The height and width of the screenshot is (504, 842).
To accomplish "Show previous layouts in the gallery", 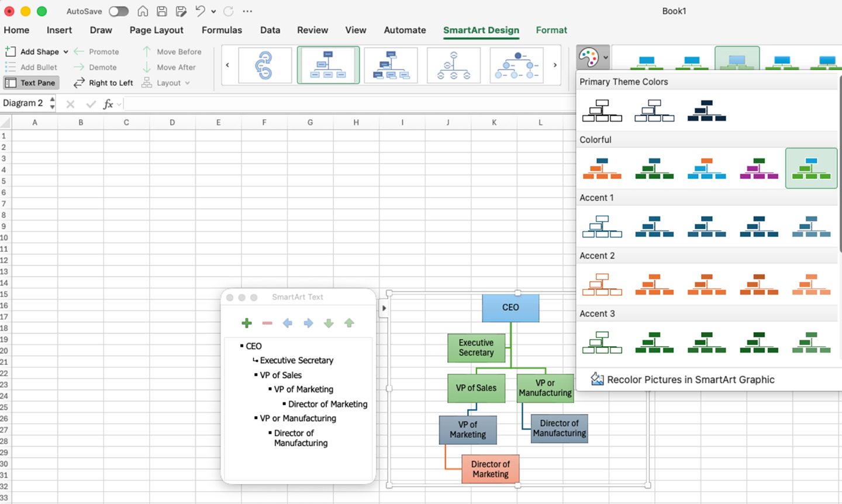I will tap(227, 65).
